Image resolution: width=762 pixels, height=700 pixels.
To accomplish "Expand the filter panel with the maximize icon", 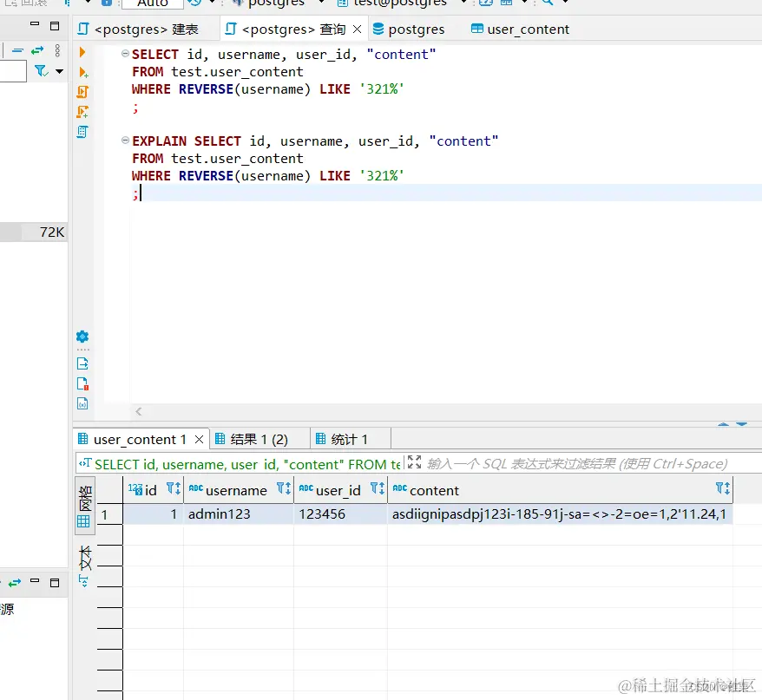I will pyautogui.click(x=414, y=462).
